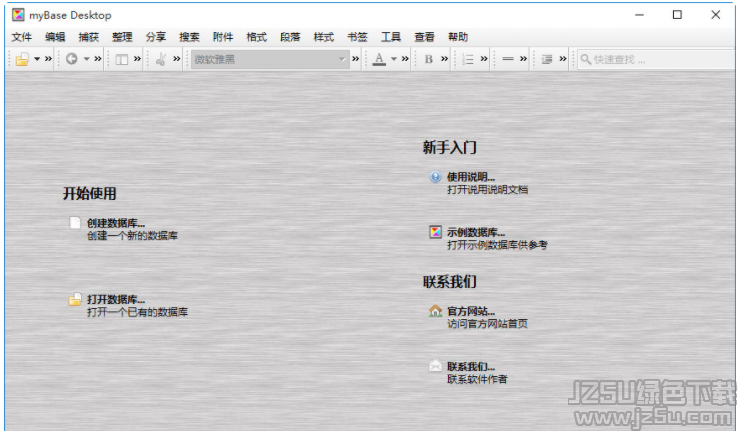Viewport: 738px width, 431px height.
Task: Click the horizontal line toolbar icon
Action: pos(508,59)
